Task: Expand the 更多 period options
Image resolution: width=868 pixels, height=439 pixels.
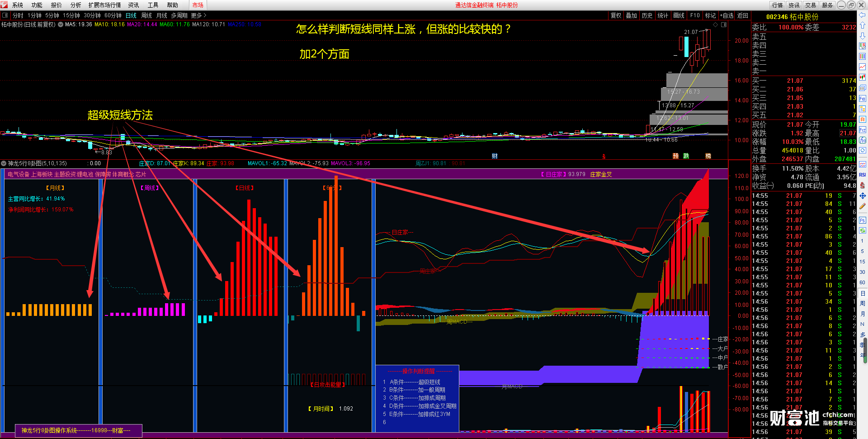Action: click(198, 15)
